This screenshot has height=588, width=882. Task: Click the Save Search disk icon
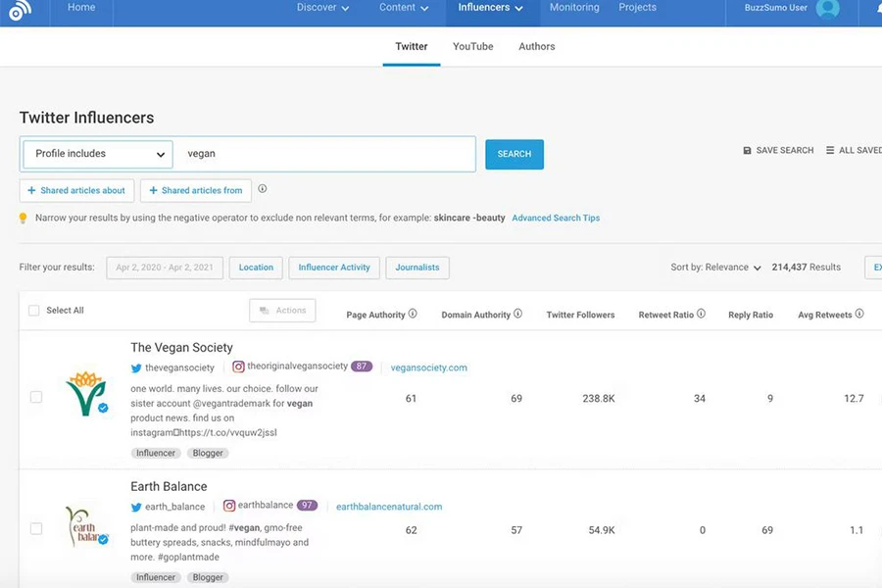coord(747,150)
